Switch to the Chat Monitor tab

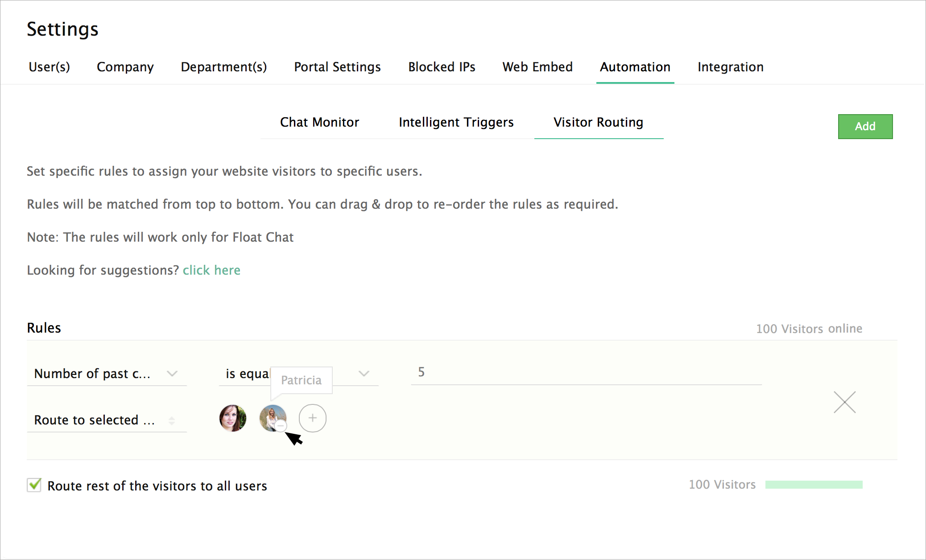(x=319, y=122)
